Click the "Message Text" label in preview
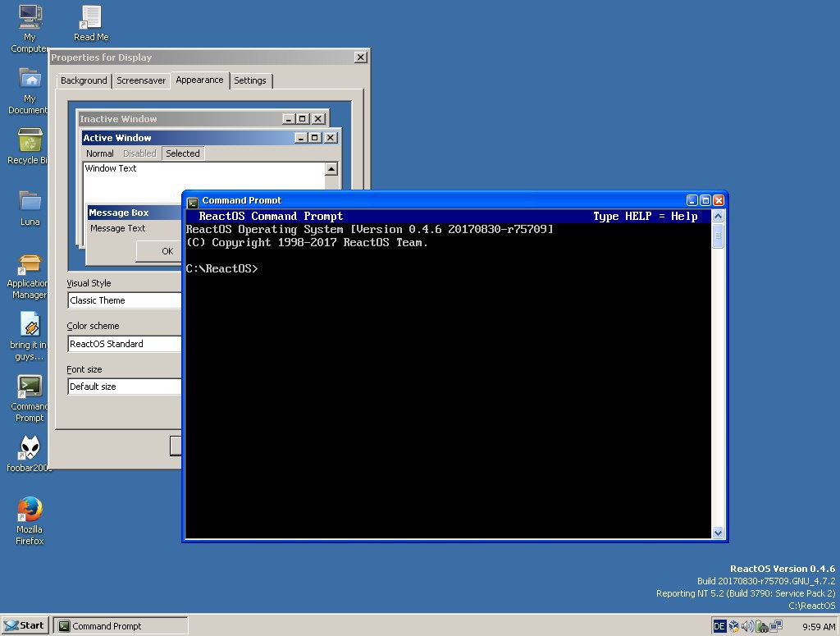This screenshot has height=636, width=840. coord(117,228)
